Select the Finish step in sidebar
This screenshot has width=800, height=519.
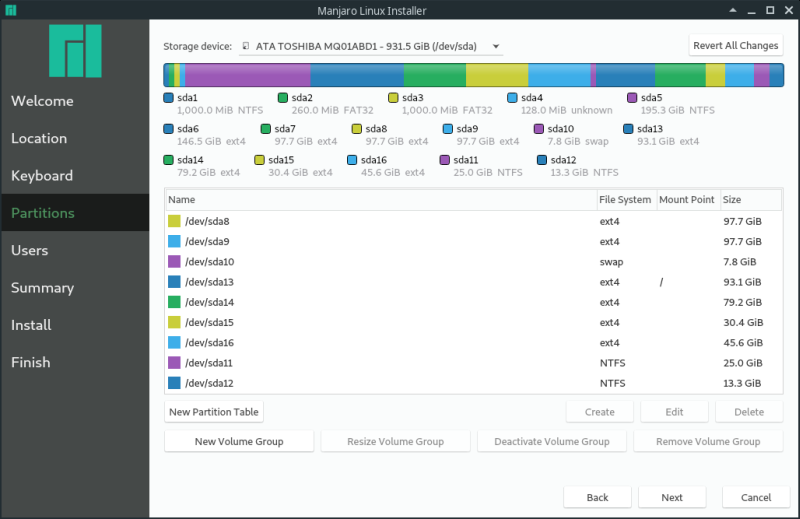(75, 362)
